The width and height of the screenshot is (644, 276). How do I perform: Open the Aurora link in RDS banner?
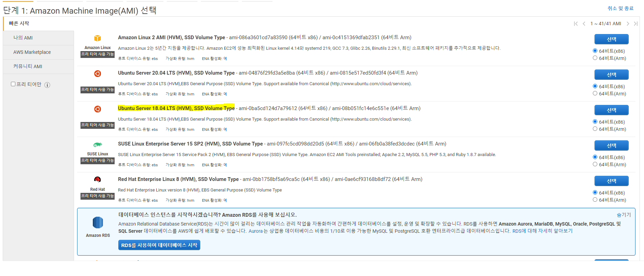(x=255, y=231)
